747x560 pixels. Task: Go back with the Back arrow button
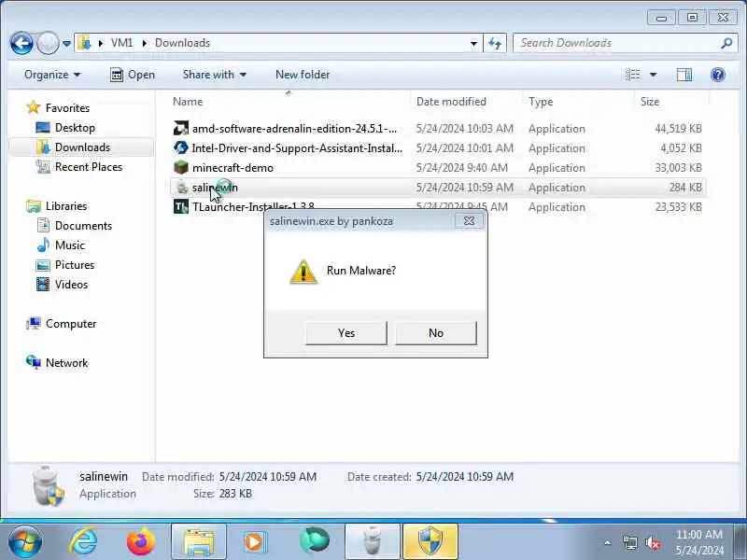21,43
